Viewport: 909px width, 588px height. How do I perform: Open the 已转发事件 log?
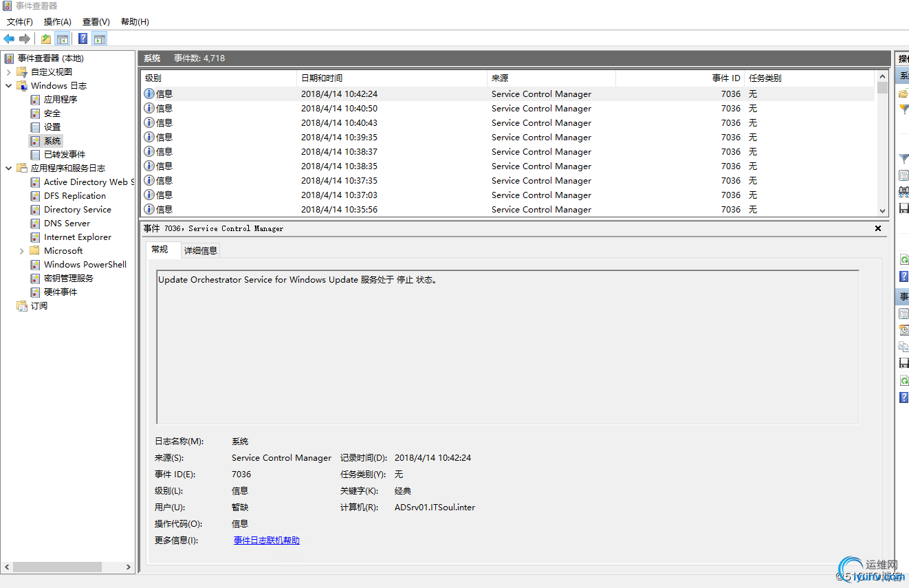pyautogui.click(x=65, y=155)
